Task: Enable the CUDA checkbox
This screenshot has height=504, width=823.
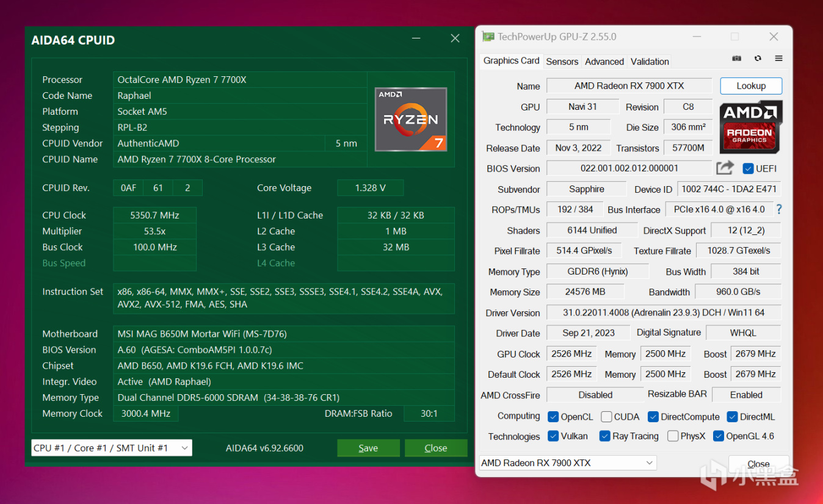Action: 606,417
